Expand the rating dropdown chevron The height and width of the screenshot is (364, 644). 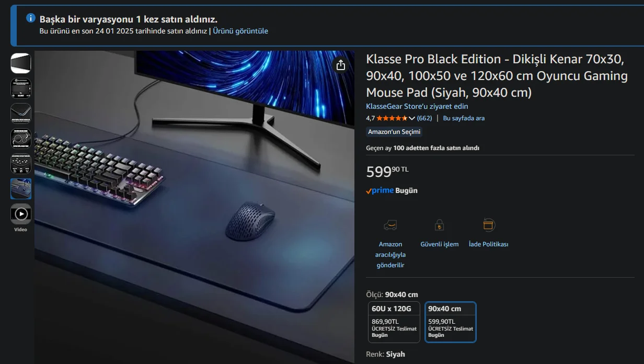point(411,118)
